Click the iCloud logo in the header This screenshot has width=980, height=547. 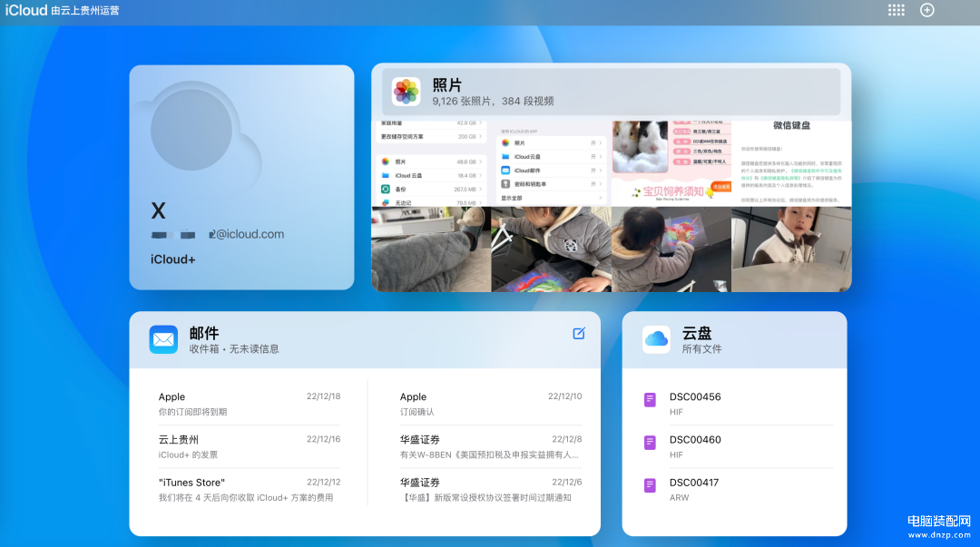[26, 10]
